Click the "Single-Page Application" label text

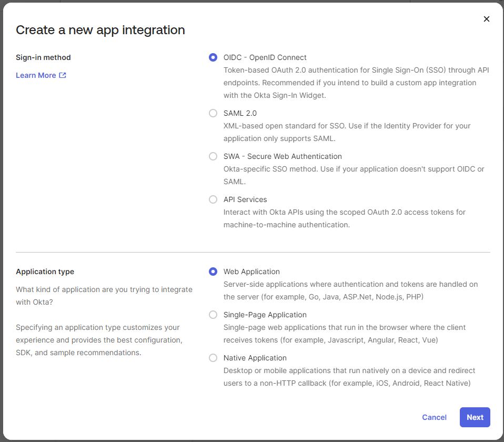(265, 315)
